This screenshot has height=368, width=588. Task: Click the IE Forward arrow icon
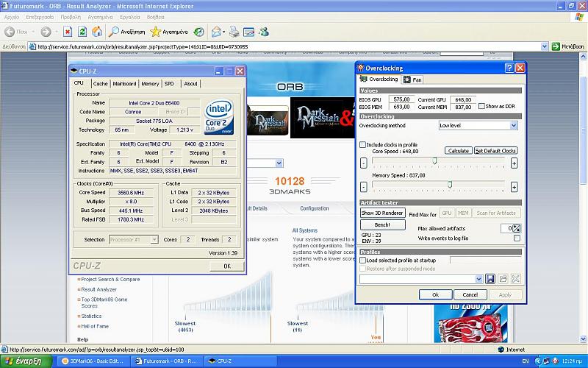(46, 32)
